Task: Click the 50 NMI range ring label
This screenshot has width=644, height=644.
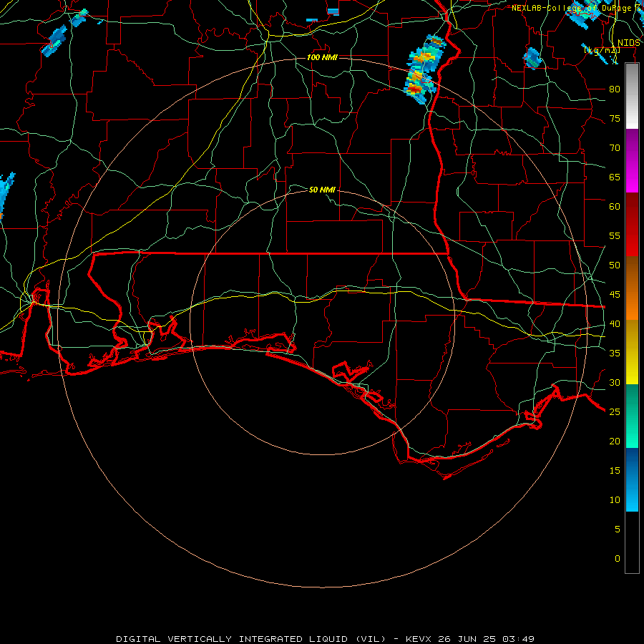Action: 322,190
